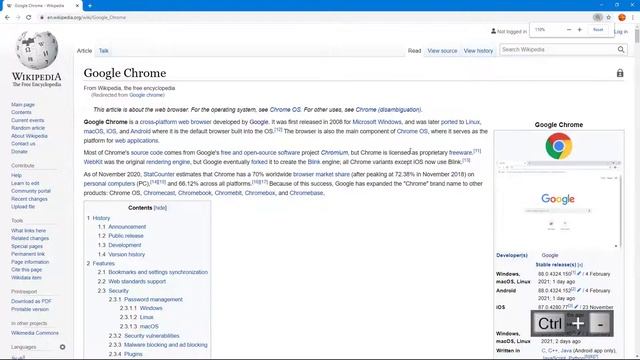This screenshot has width=640, height=360.
Task: Close the Google Chrome - Wikipedia tab
Action: coord(77,6)
